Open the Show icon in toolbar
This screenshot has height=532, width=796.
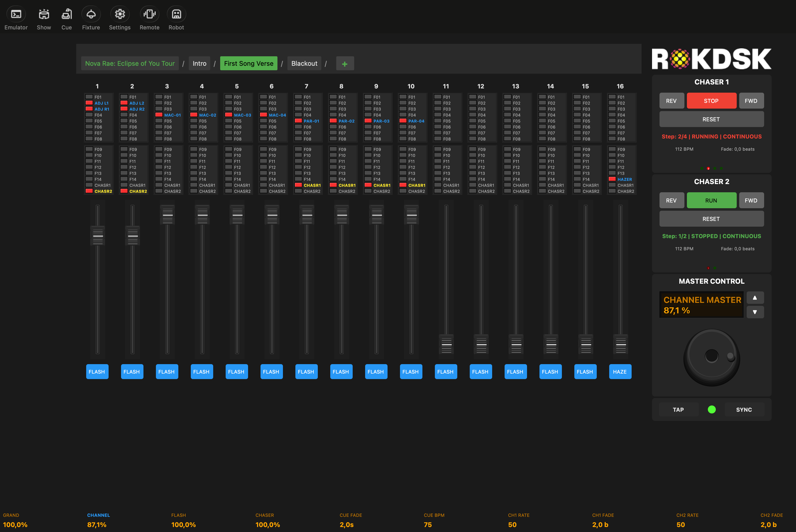point(44,14)
